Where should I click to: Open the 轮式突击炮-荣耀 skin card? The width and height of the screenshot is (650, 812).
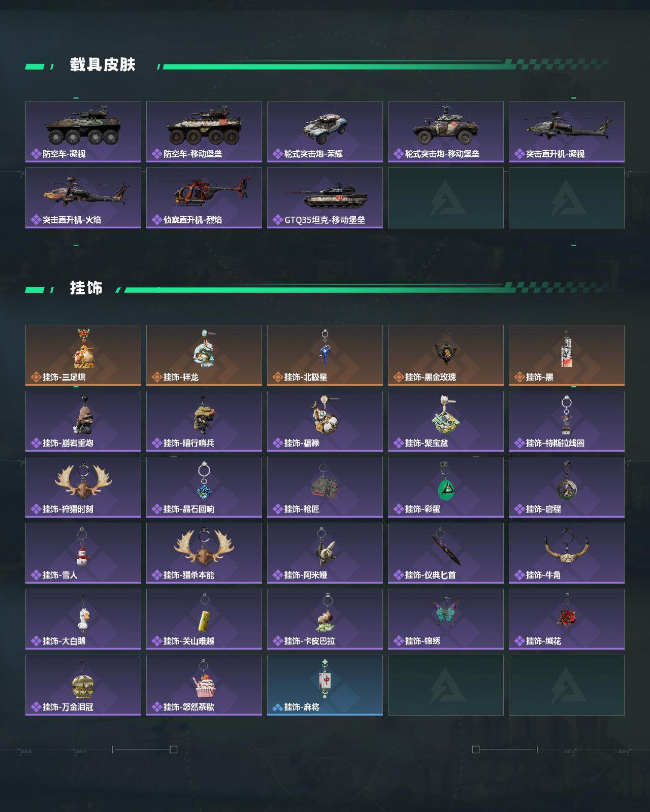tap(325, 132)
